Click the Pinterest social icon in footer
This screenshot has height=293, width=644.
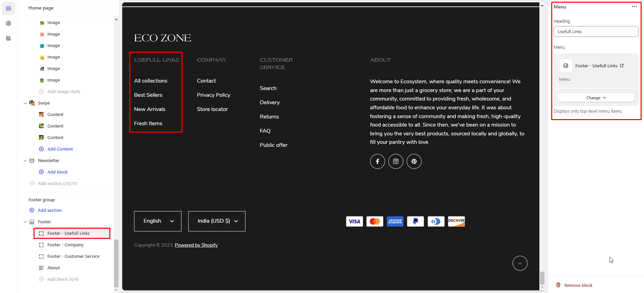click(414, 161)
